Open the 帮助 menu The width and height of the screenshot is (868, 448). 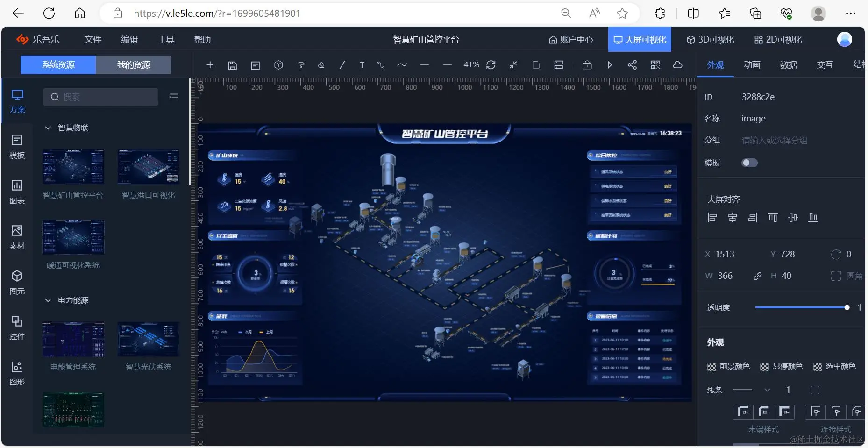tap(202, 39)
